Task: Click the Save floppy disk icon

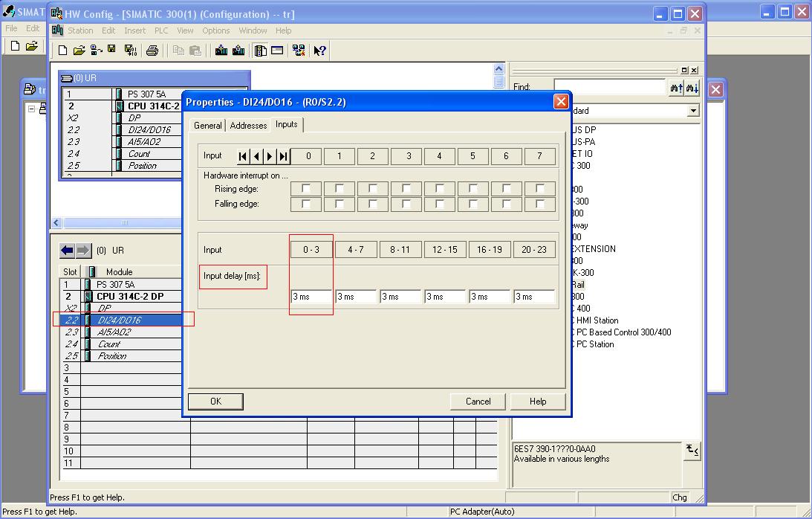Action: coord(112,49)
